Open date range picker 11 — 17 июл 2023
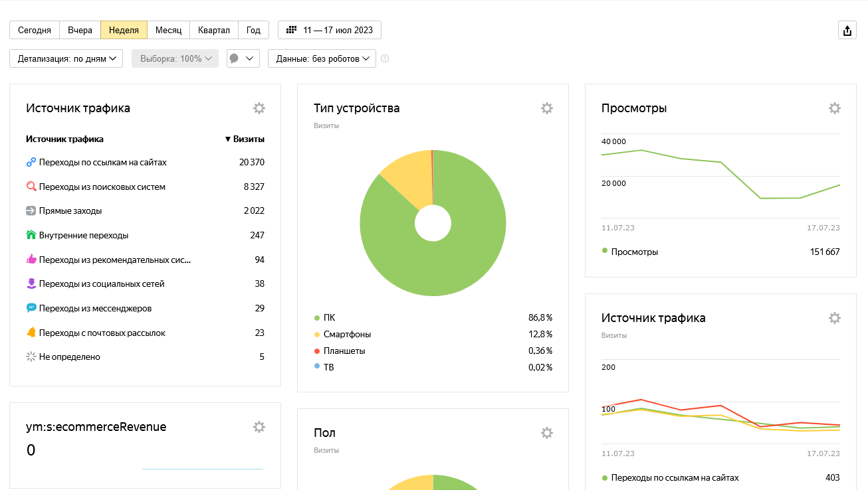The image size is (868, 490). click(x=330, y=30)
